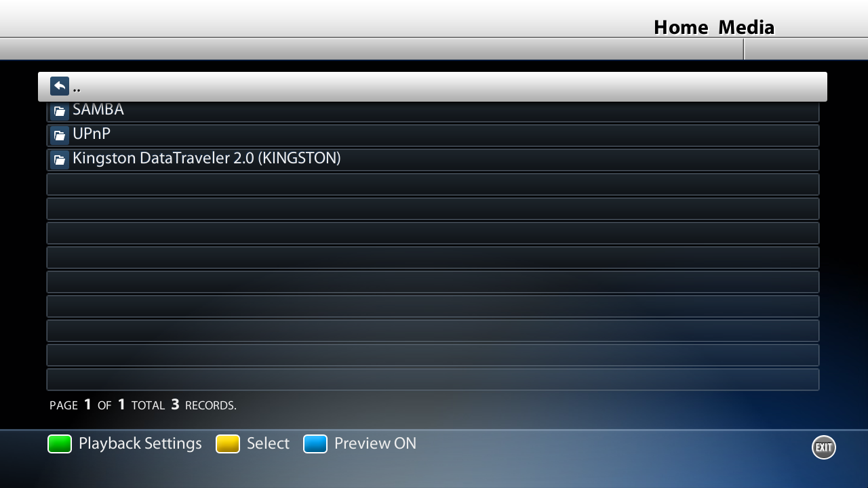Click the UPnP folder icon

(x=60, y=136)
